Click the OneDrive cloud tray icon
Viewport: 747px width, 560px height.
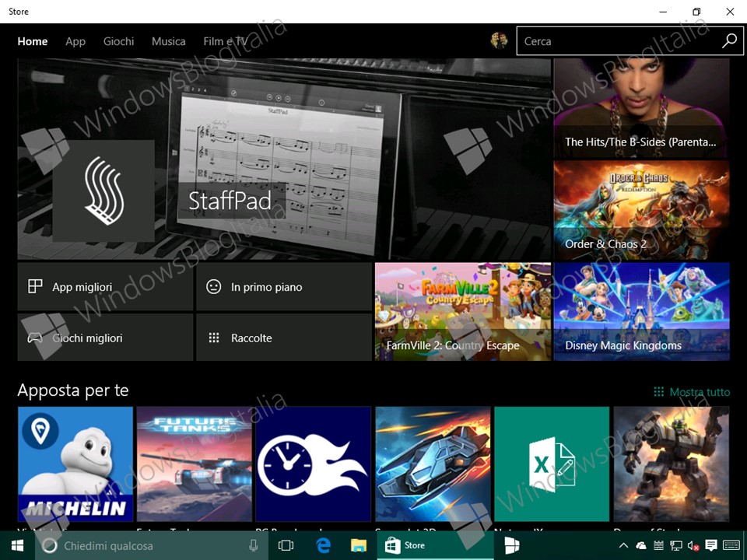(640, 546)
